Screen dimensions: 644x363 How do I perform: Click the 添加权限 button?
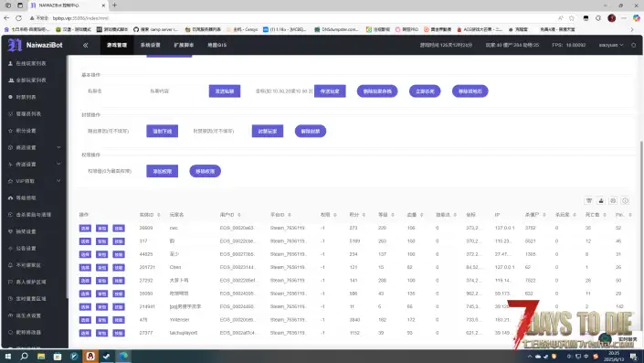(163, 171)
